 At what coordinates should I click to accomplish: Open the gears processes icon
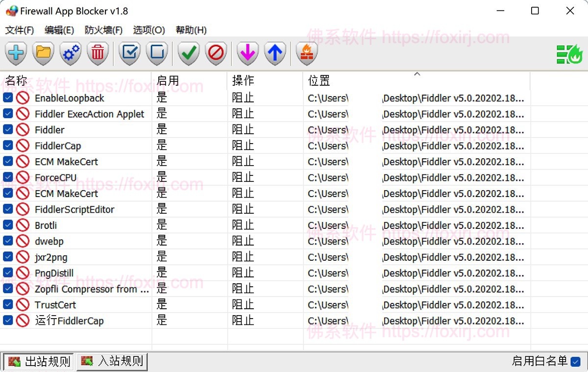pos(70,54)
